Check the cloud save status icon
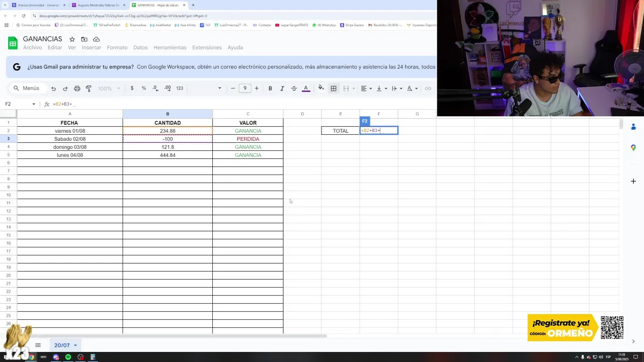 (x=96, y=39)
